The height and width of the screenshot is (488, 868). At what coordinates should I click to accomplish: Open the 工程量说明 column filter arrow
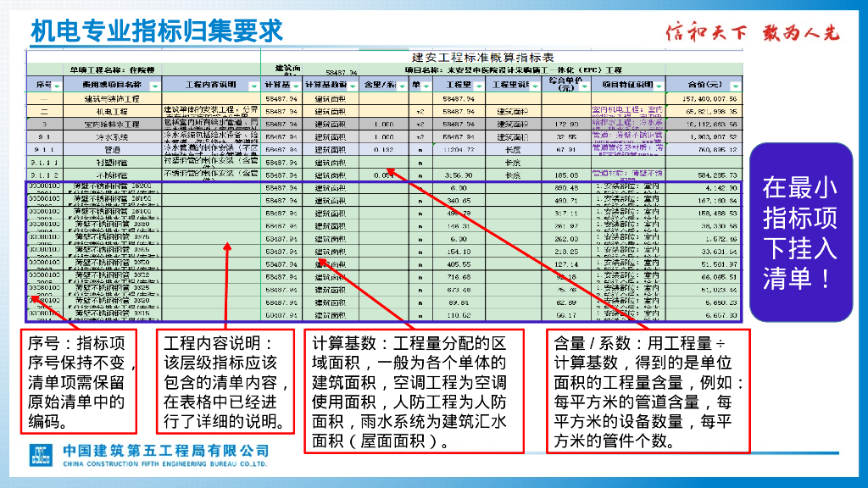tap(535, 86)
